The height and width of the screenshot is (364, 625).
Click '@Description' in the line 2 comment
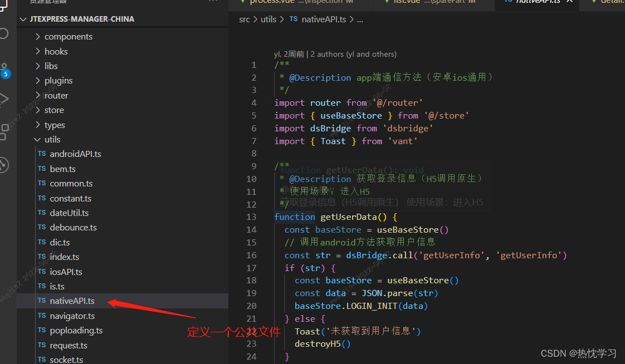(x=320, y=78)
